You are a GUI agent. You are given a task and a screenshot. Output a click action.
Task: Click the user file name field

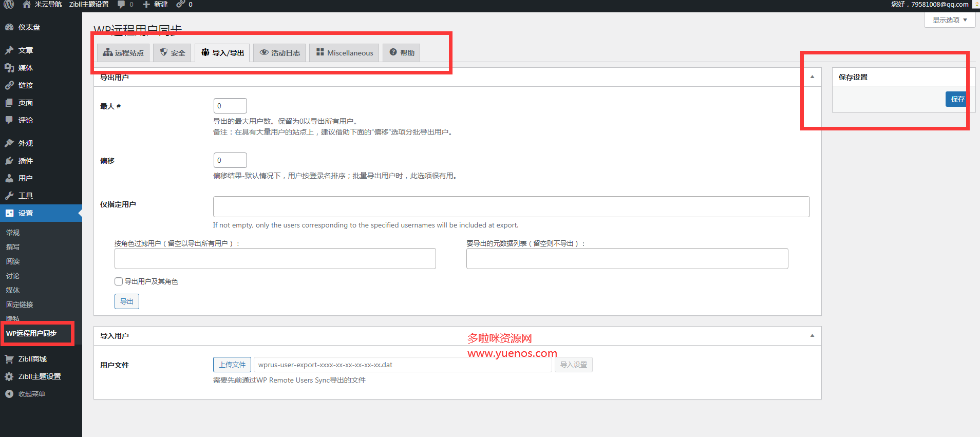tap(403, 365)
